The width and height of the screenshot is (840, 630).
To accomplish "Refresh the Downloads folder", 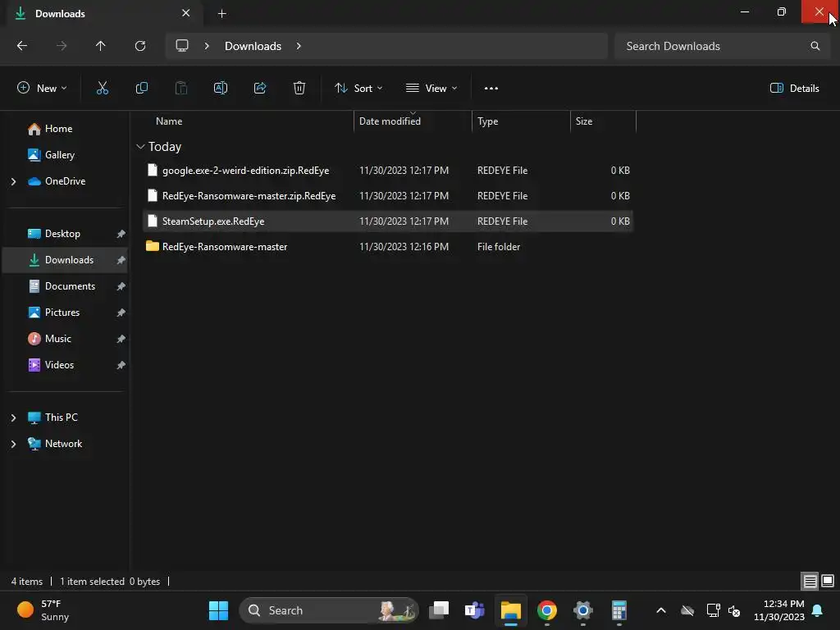I will pyautogui.click(x=140, y=46).
